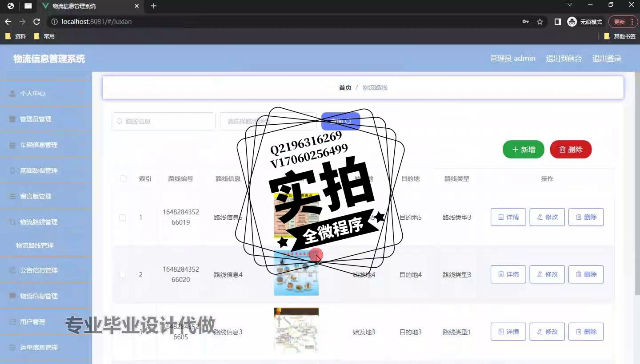The image size is (640, 364).
Task: Open the 其他书签 folder
Action: tap(620, 36)
